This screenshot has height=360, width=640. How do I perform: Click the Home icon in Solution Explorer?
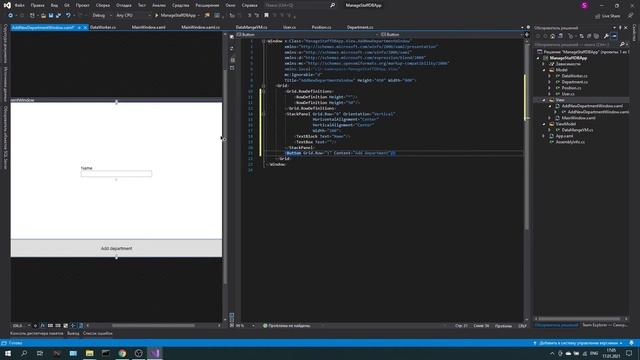tap(553, 36)
